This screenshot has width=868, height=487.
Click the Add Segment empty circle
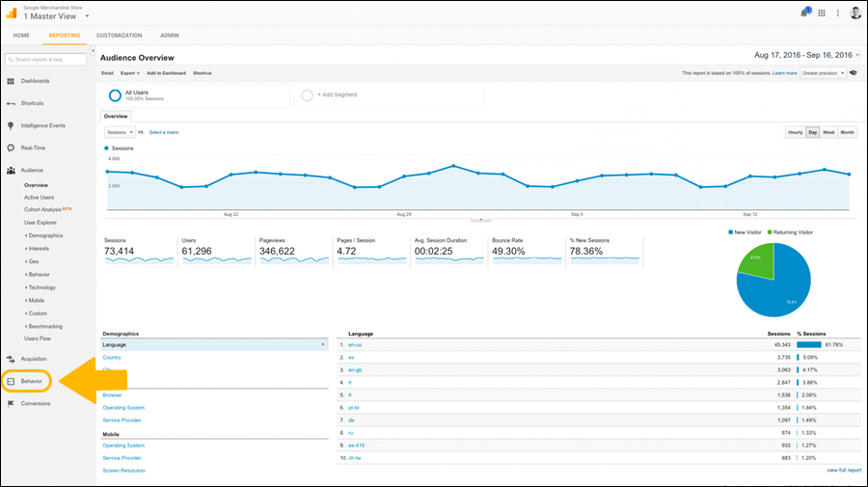307,95
